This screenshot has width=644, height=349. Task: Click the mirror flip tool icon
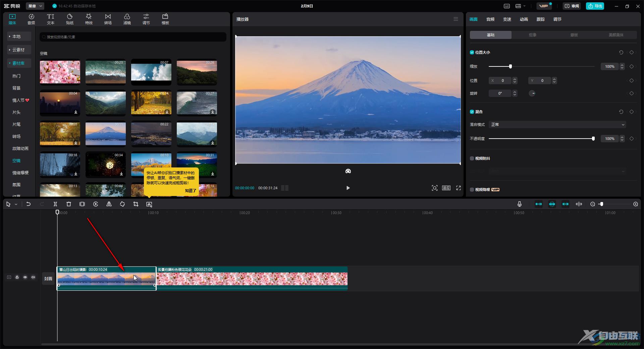pos(109,204)
